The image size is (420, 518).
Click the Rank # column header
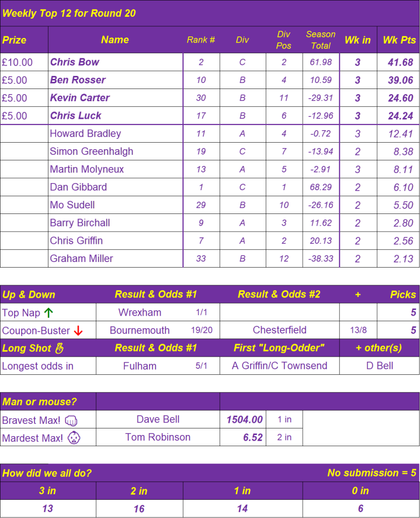(x=201, y=40)
